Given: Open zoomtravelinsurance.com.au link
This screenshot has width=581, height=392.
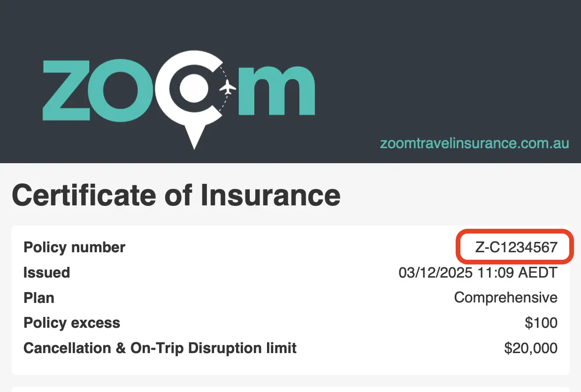Looking at the screenshot, I should (474, 143).
